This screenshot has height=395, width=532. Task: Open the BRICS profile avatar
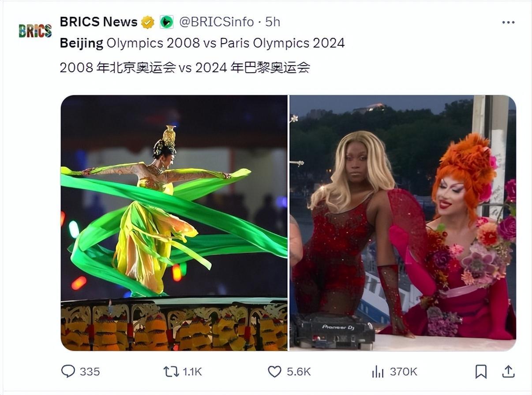coord(35,31)
